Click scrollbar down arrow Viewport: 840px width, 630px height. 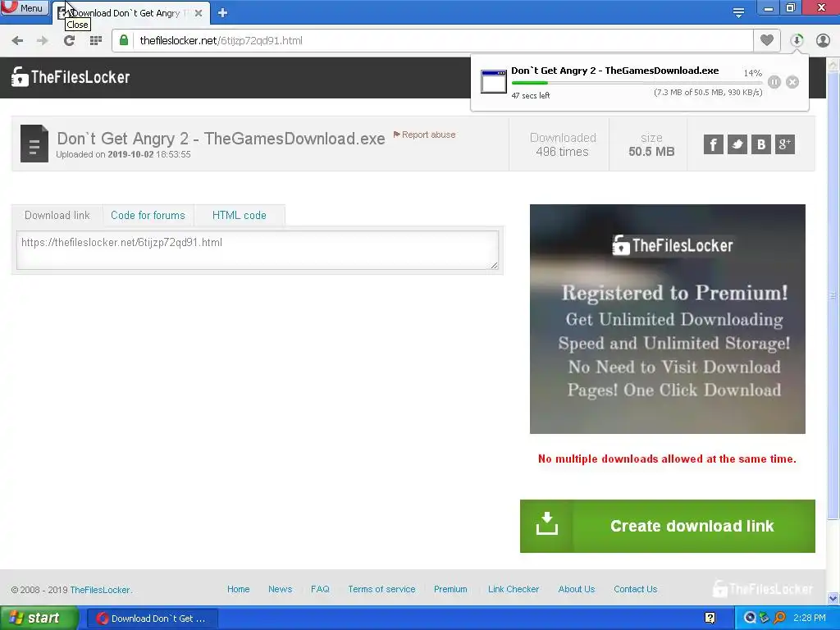[833, 598]
